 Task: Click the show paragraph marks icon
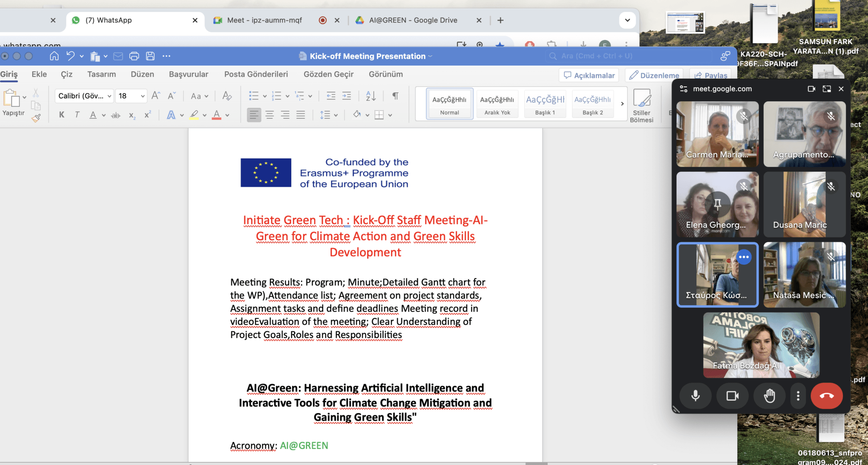[395, 96]
